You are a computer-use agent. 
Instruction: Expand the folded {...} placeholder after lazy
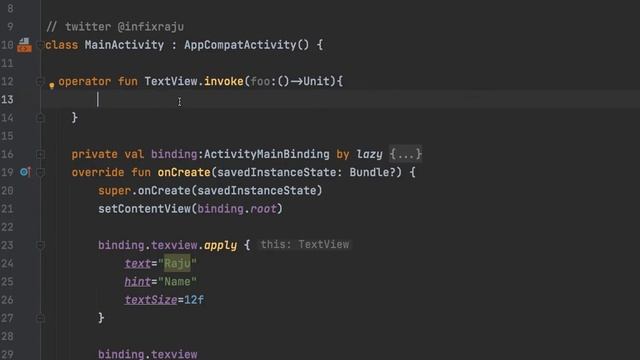[x=405, y=154]
